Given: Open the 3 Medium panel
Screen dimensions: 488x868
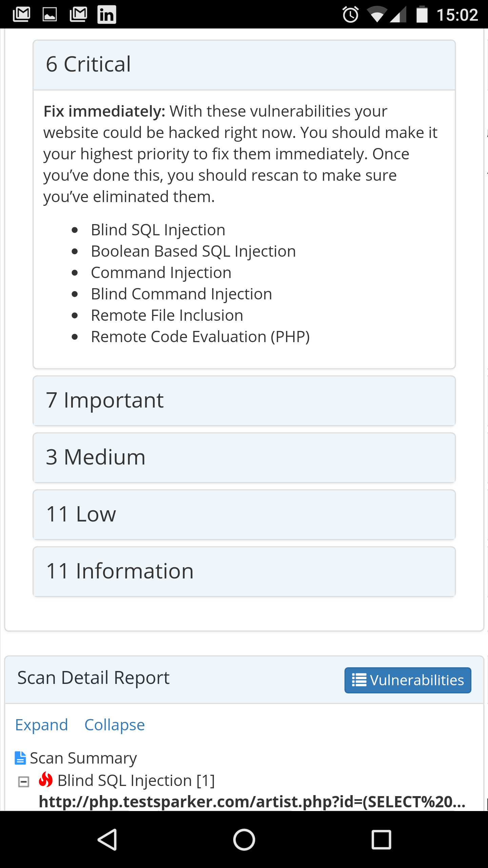Looking at the screenshot, I should (x=243, y=457).
